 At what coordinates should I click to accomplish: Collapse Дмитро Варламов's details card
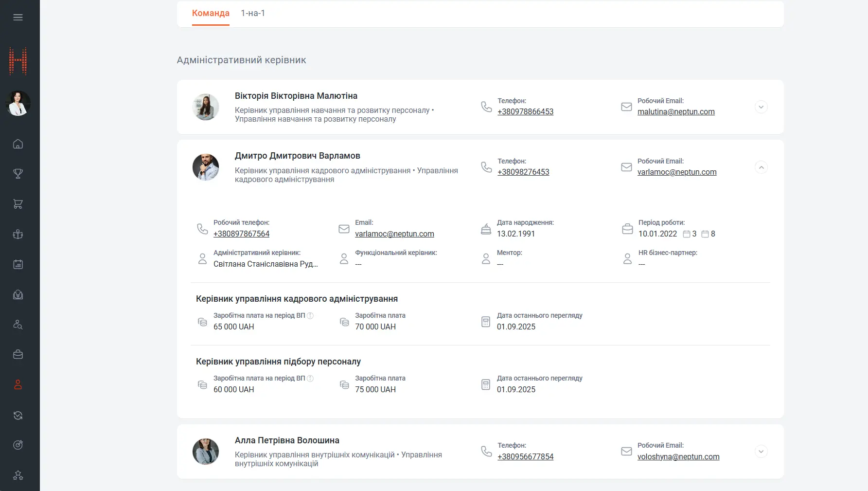[x=761, y=167]
